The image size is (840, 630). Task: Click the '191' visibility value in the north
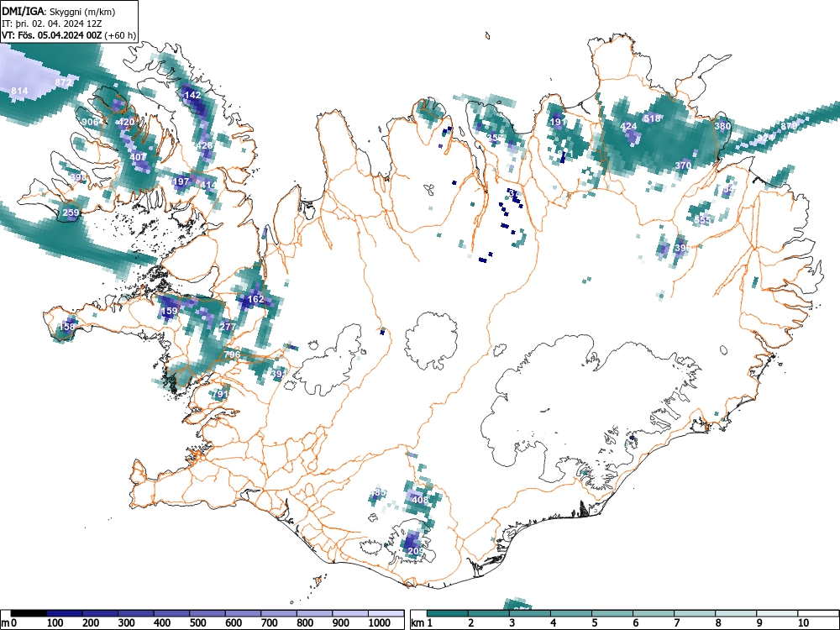click(x=559, y=122)
